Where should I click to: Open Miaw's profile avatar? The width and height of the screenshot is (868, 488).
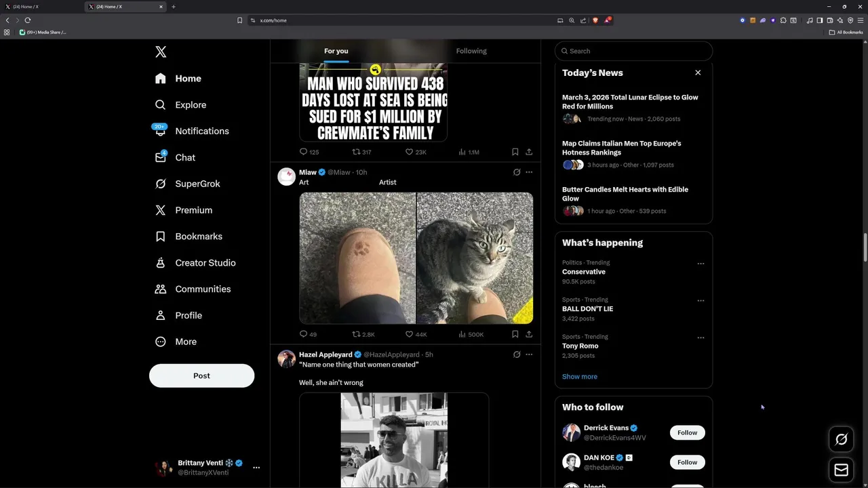tap(286, 176)
